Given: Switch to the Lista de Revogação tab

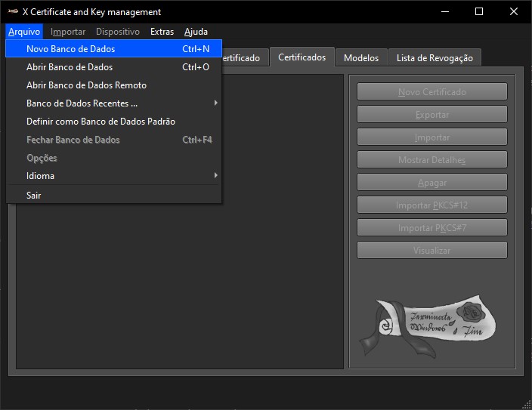Looking at the screenshot, I should tap(435, 58).
